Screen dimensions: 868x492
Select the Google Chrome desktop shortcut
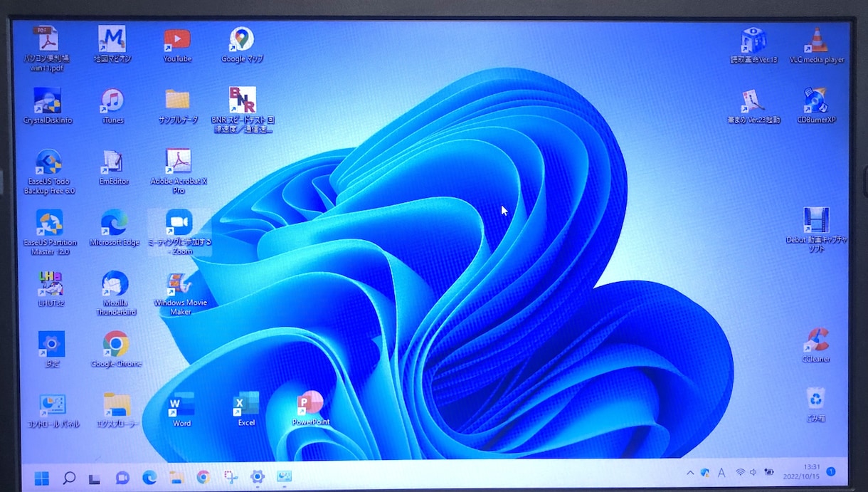click(x=116, y=349)
